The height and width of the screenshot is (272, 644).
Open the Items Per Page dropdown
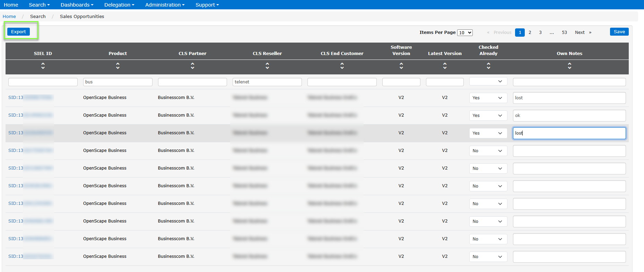pos(465,33)
